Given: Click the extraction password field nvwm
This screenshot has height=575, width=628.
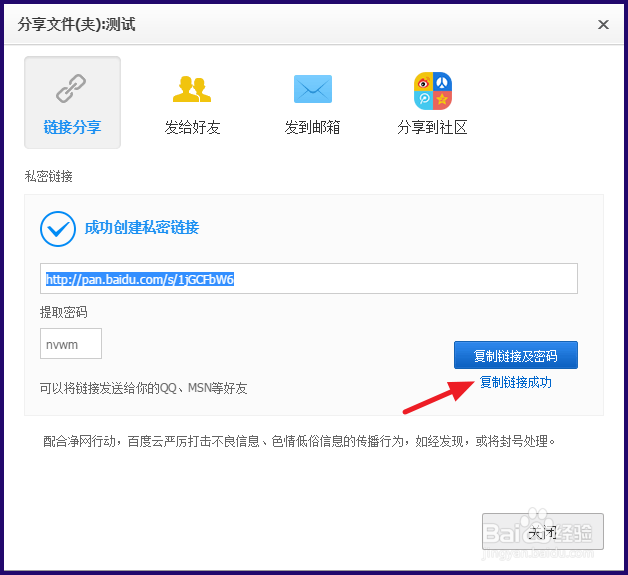Looking at the screenshot, I should pos(71,344).
